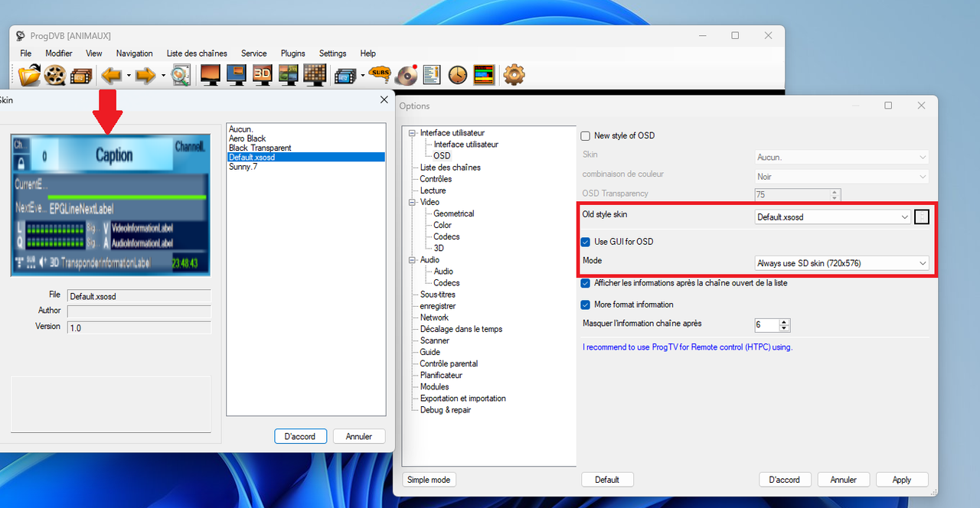
Task: Collapse the Audio tree node
Action: [x=413, y=260]
